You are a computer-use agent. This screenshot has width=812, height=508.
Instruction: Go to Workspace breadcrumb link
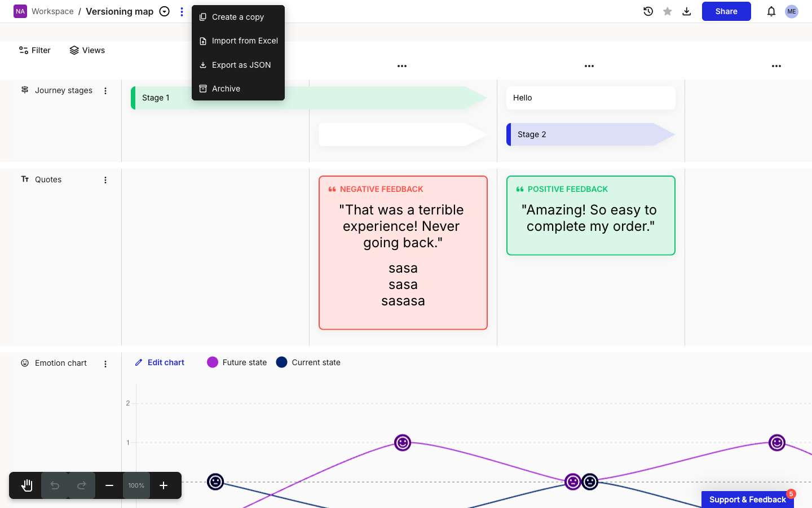(52, 11)
